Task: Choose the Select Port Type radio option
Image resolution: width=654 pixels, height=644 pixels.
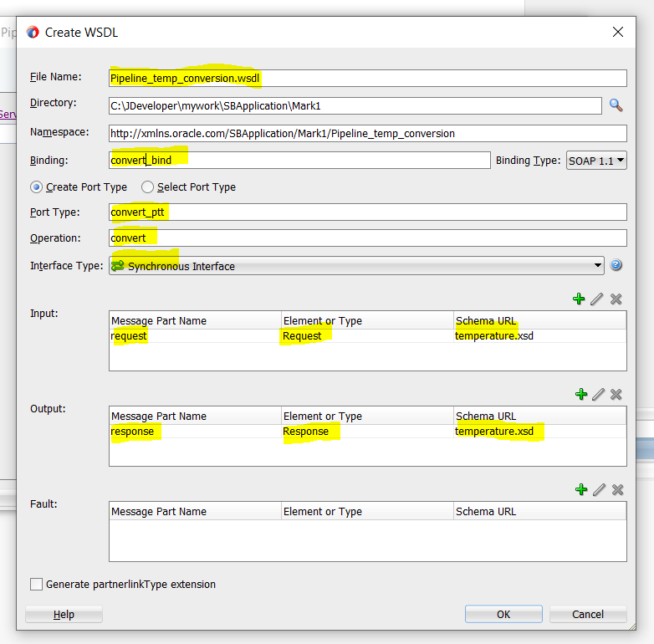Action: coord(148,187)
